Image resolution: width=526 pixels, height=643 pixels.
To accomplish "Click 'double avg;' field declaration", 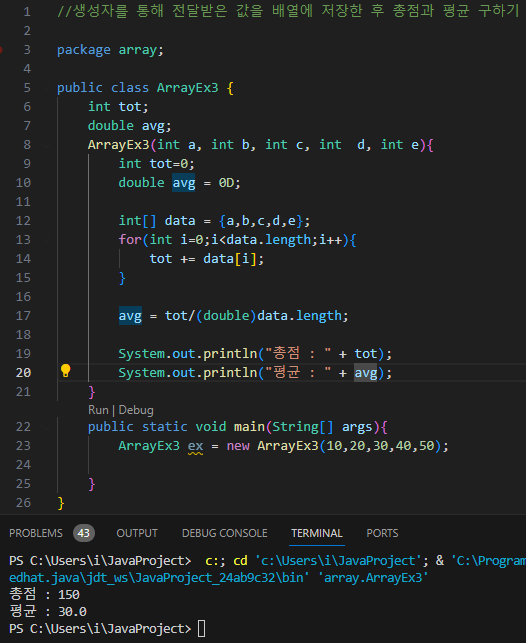I will coord(130,126).
